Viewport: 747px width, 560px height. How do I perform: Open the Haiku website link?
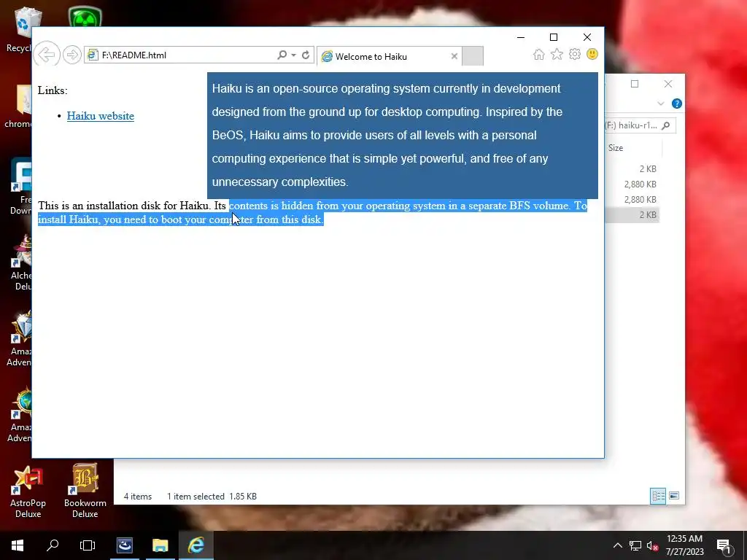pyautogui.click(x=101, y=116)
